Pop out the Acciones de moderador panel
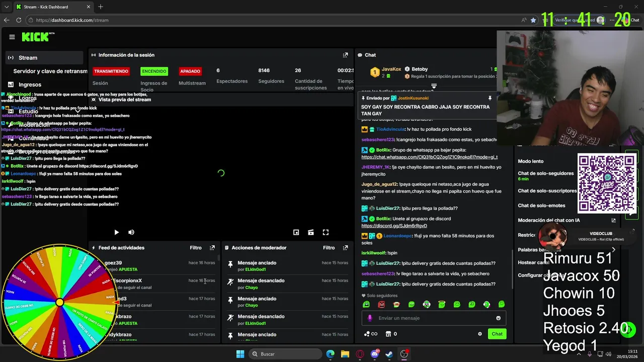Image resolution: width=644 pixels, height=362 pixels. [x=345, y=248]
